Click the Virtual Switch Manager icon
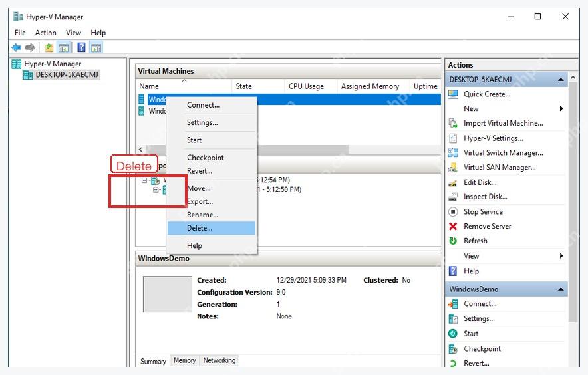 coord(453,153)
